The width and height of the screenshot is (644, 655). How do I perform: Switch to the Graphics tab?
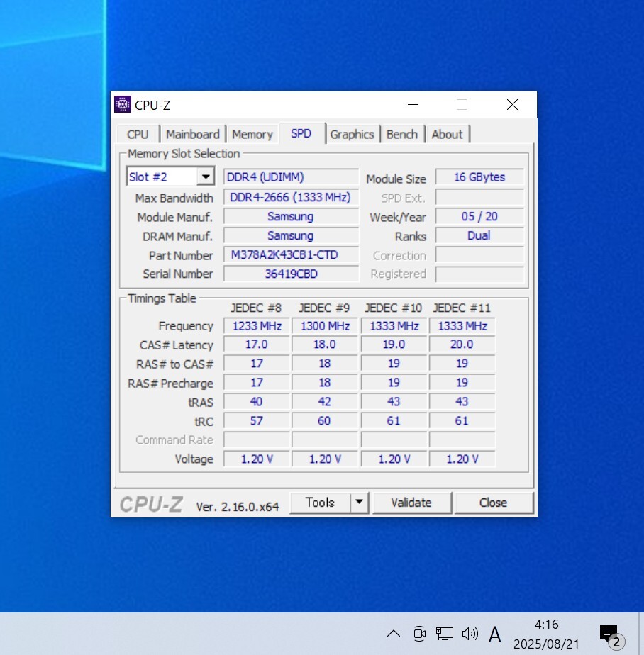click(352, 135)
